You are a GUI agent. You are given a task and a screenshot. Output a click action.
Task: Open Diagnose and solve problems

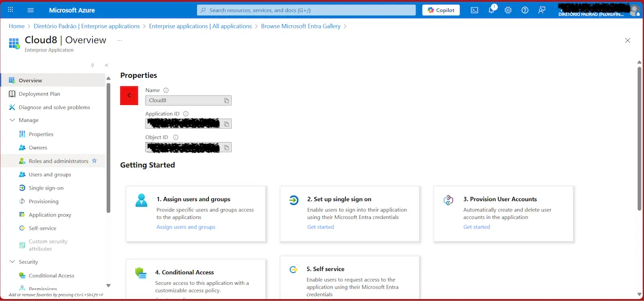click(53, 107)
